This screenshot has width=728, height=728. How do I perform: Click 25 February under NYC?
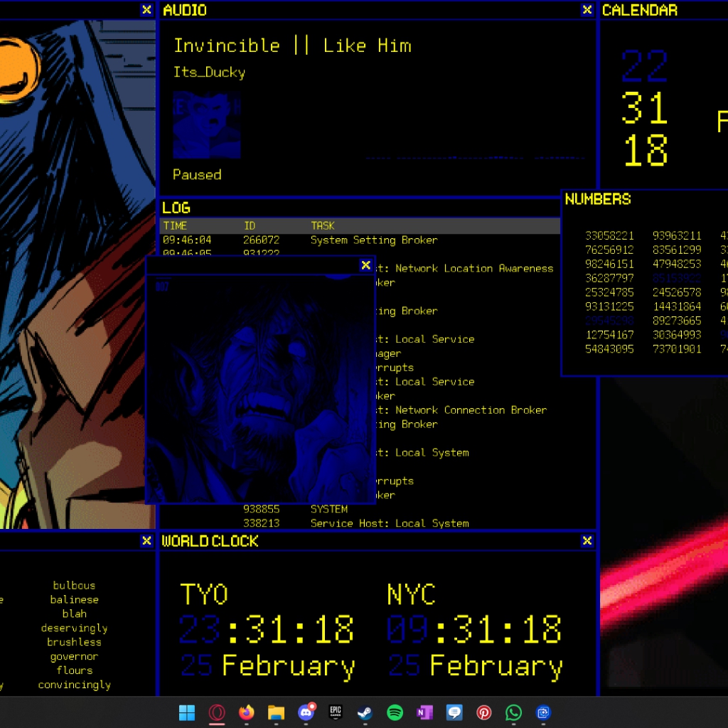[476, 666]
